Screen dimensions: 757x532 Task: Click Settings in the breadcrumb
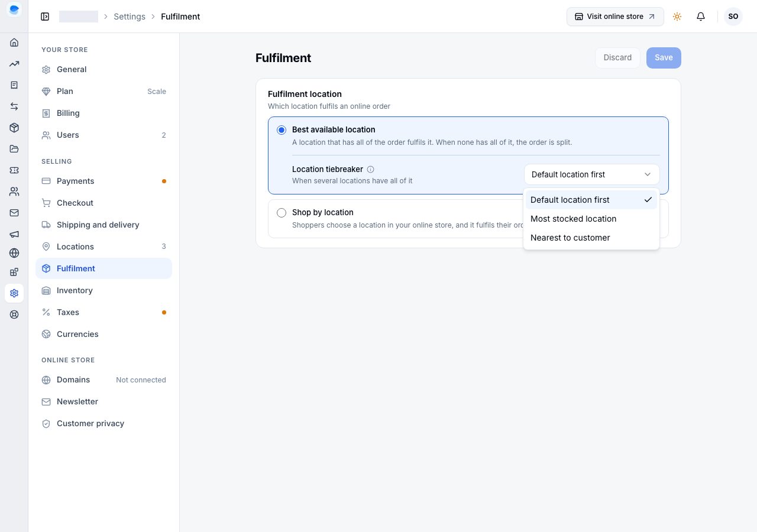pos(130,17)
